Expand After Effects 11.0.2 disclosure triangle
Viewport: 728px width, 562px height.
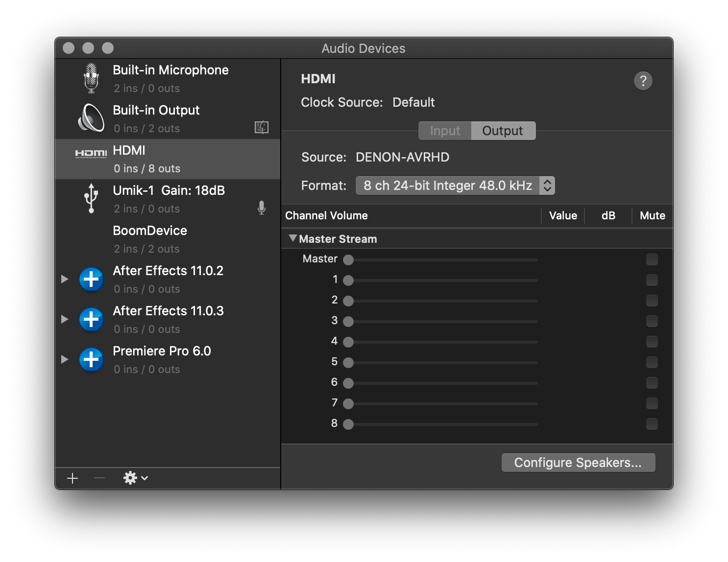coord(65,279)
